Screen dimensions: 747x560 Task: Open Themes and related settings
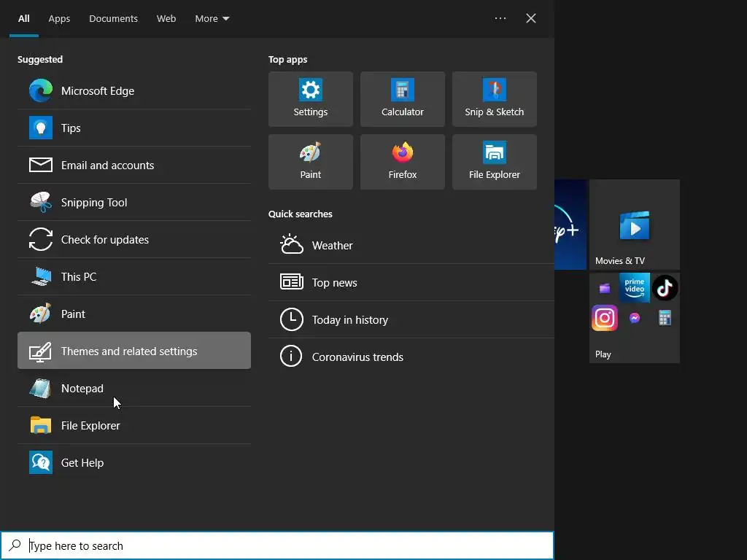click(134, 351)
